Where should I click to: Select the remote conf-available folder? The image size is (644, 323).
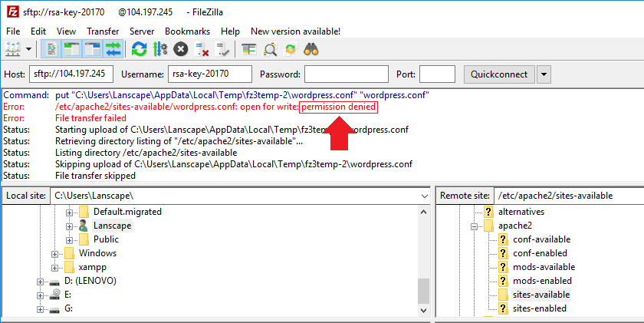pos(541,239)
